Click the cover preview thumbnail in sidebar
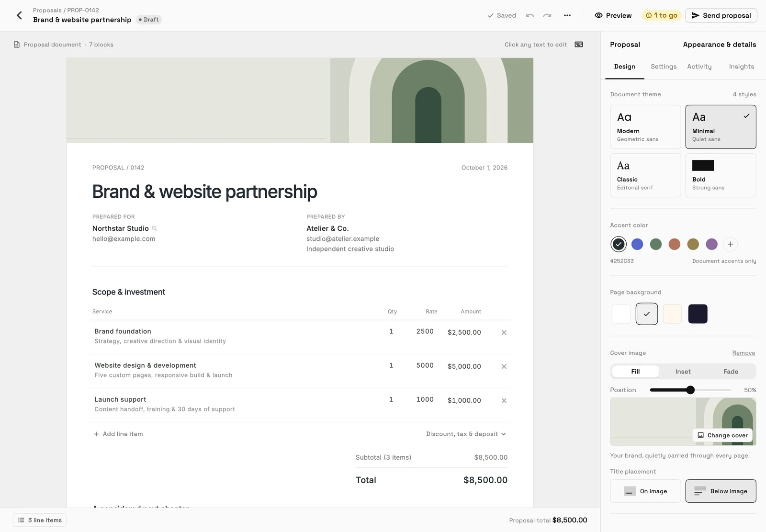This screenshot has width=766, height=532. tap(683, 422)
